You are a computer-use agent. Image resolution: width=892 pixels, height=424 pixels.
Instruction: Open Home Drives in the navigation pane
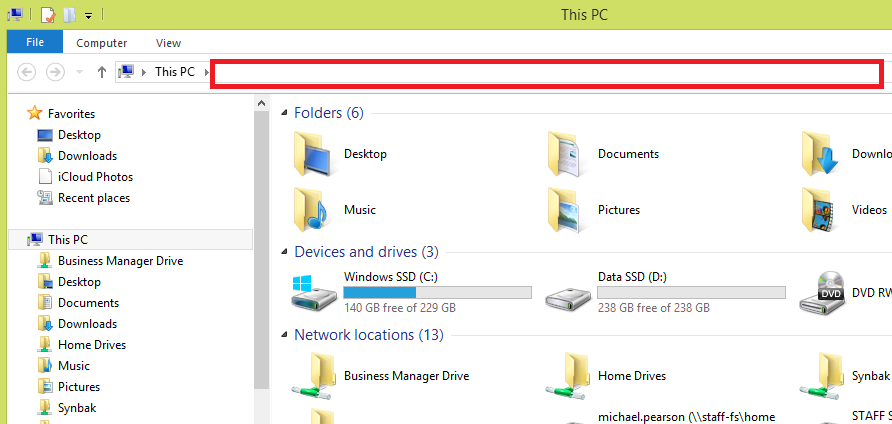[92, 345]
